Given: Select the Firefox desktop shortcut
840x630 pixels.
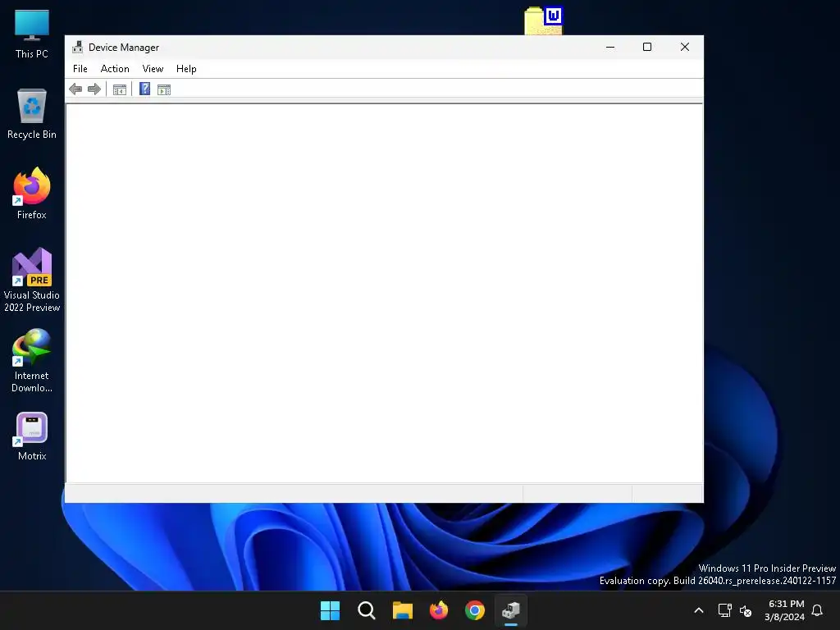Looking at the screenshot, I should coord(32,194).
